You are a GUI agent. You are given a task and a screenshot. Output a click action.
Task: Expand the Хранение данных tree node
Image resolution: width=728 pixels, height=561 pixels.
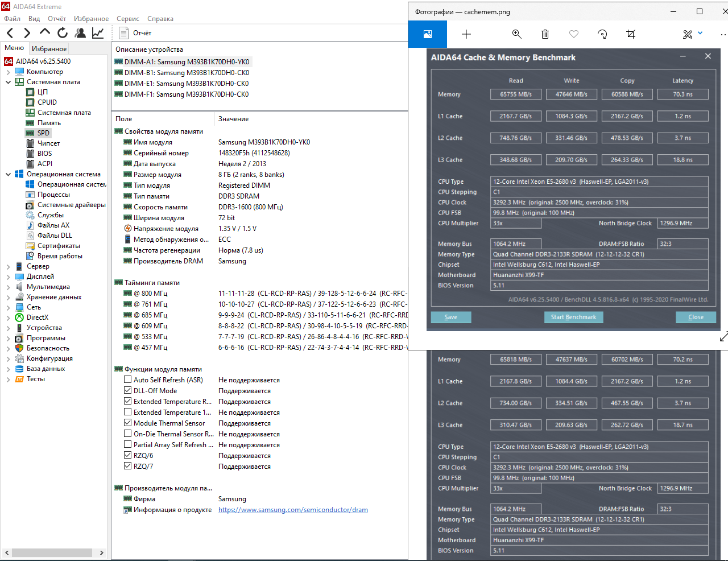point(8,298)
